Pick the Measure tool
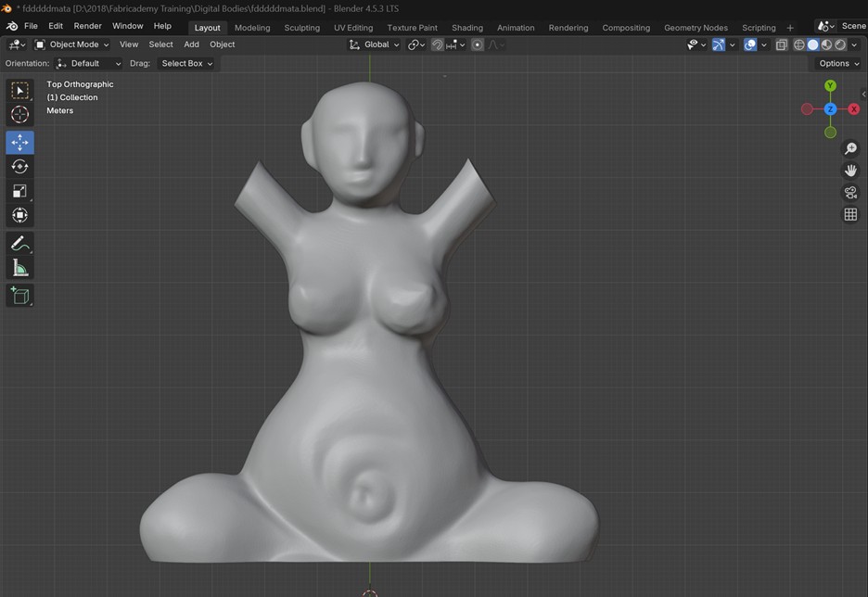 point(19,268)
